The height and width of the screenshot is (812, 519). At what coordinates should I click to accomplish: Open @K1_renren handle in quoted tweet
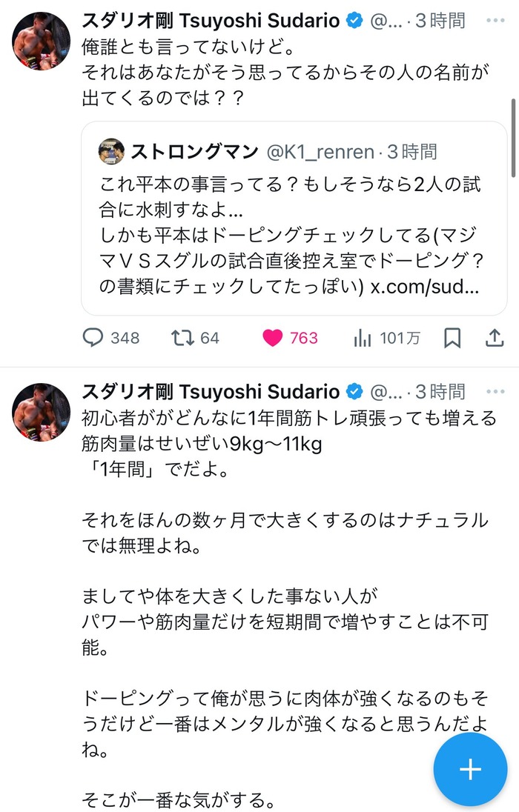[x=320, y=152]
